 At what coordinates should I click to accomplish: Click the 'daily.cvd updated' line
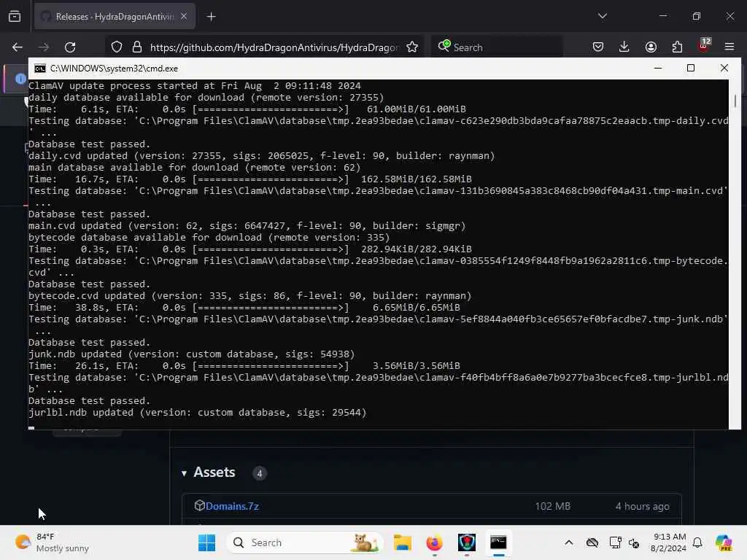[x=262, y=156]
